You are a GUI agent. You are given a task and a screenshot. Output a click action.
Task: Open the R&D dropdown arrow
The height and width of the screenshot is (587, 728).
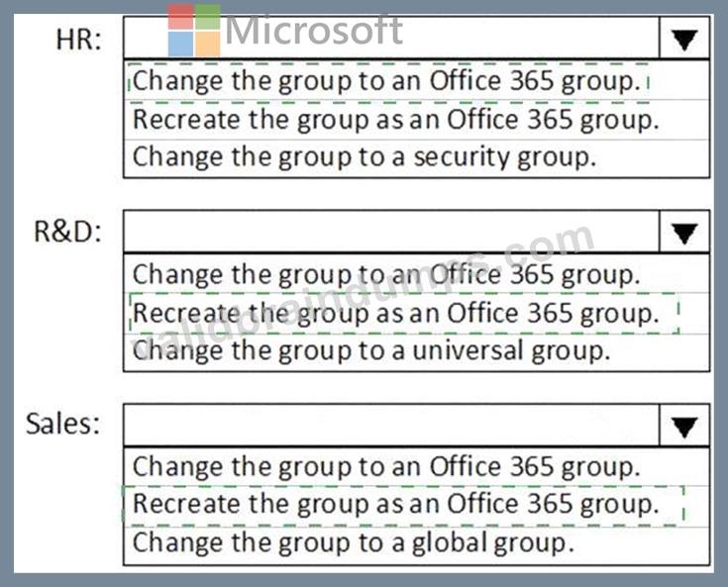click(x=683, y=232)
